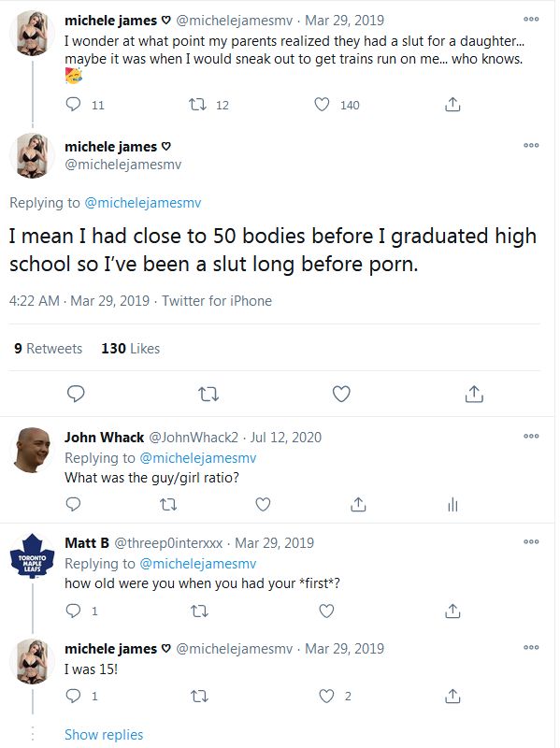Open the options menu on the main tweet

click(x=532, y=145)
